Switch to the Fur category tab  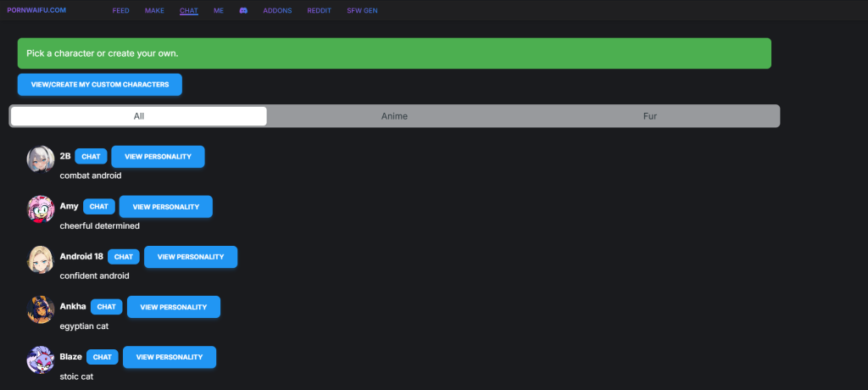[x=650, y=116]
